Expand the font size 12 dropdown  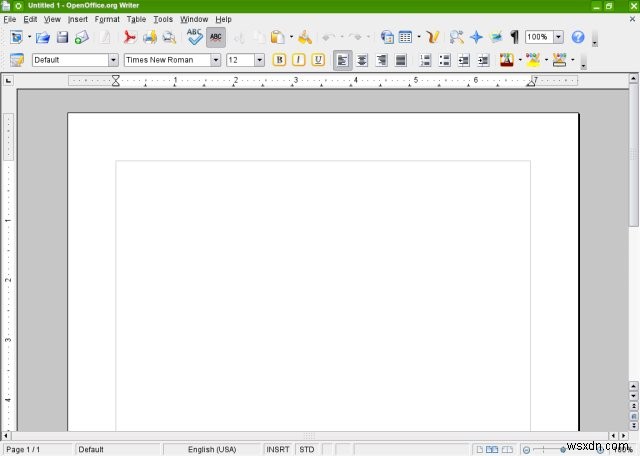259,60
